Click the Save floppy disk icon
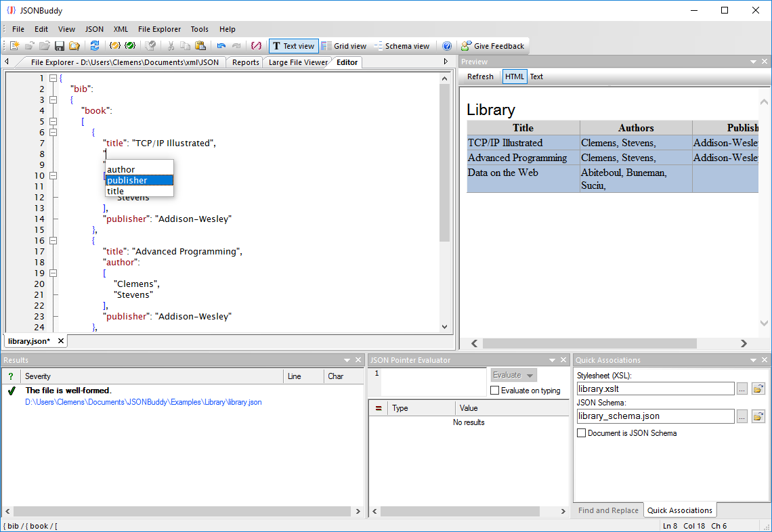This screenshot has height=532, width=772. tap(60, 46)
